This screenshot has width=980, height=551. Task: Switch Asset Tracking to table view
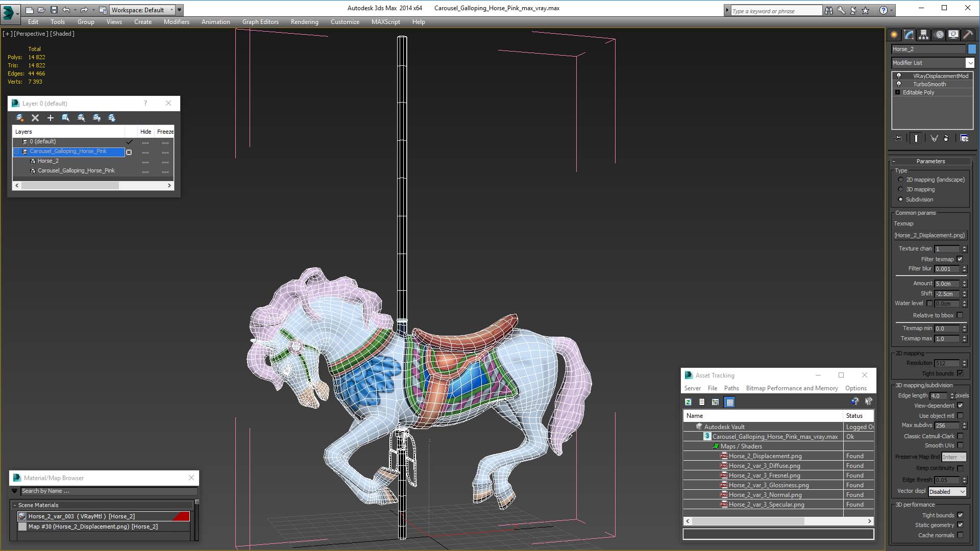tap(729, 402)
